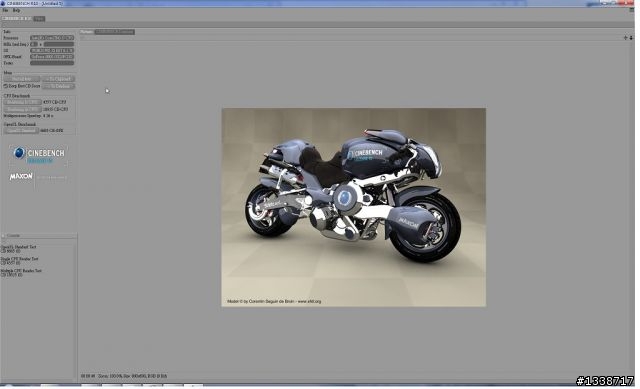Select the Picture tab
The height and width of the screenshot is (389, 640).
[x=87, y=32]
